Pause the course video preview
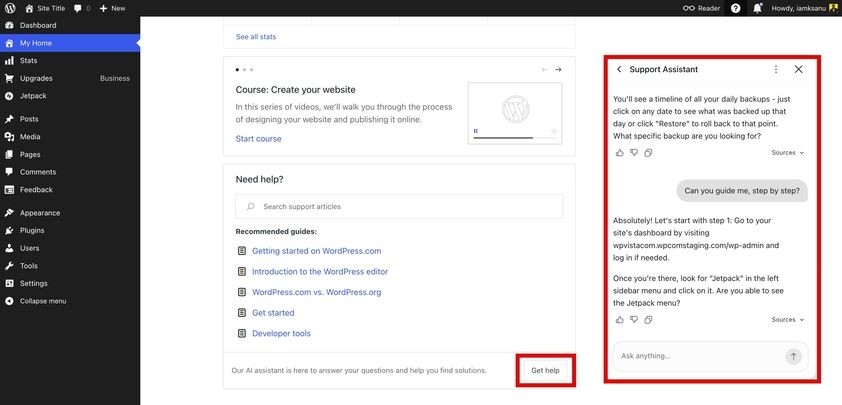The image size is (842, 405). [x=475, y=131]
